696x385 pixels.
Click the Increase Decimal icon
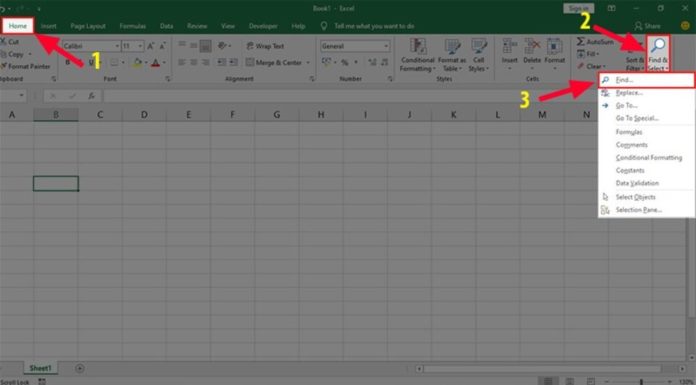pyautogui.click(x=372, y=63)
